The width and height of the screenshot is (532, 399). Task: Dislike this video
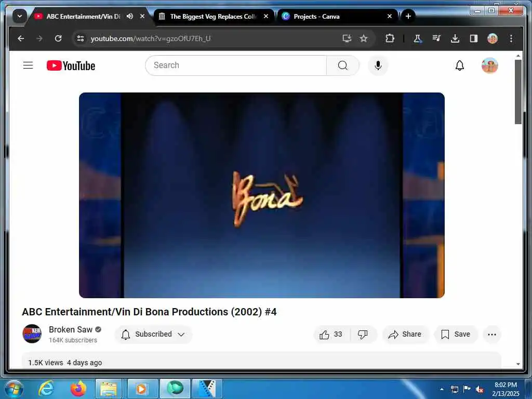pos(363,335)
